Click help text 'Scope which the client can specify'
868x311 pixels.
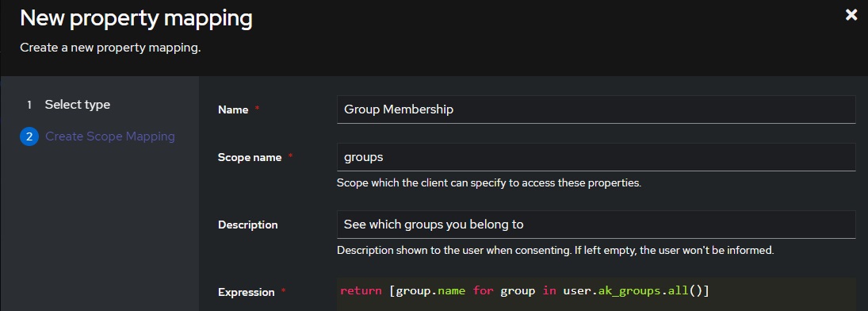489,183
